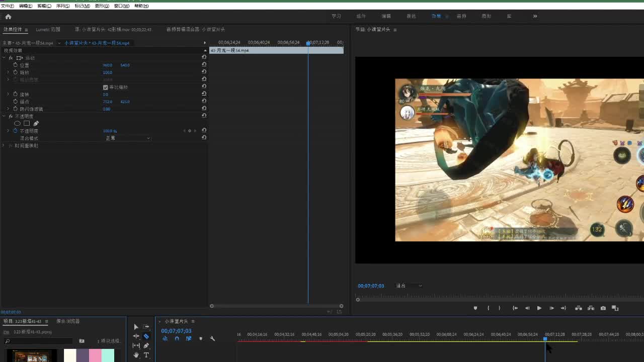Open the 编辑 menu

click(25, 6)
